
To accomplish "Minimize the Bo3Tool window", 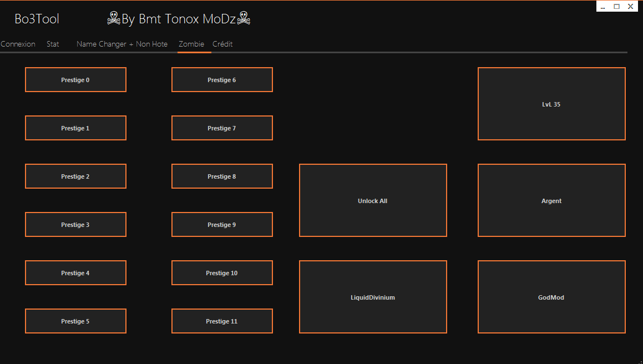I will [603, 7].
